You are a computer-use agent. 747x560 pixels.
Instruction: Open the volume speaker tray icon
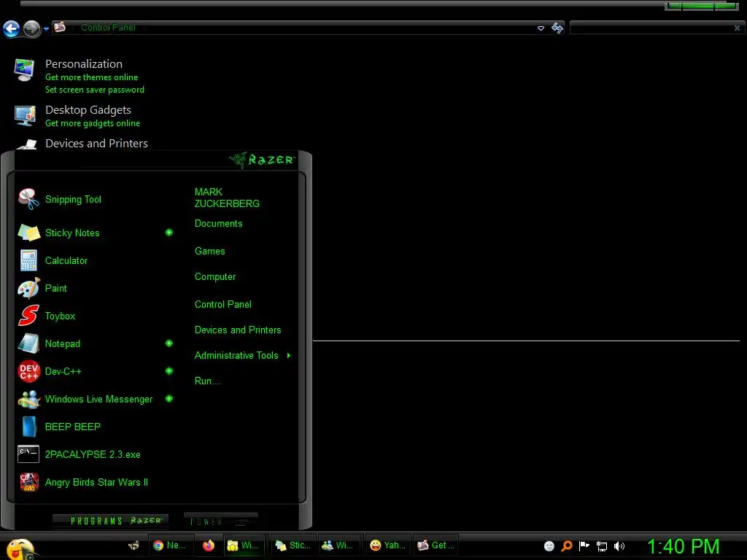tap(619, 546)
